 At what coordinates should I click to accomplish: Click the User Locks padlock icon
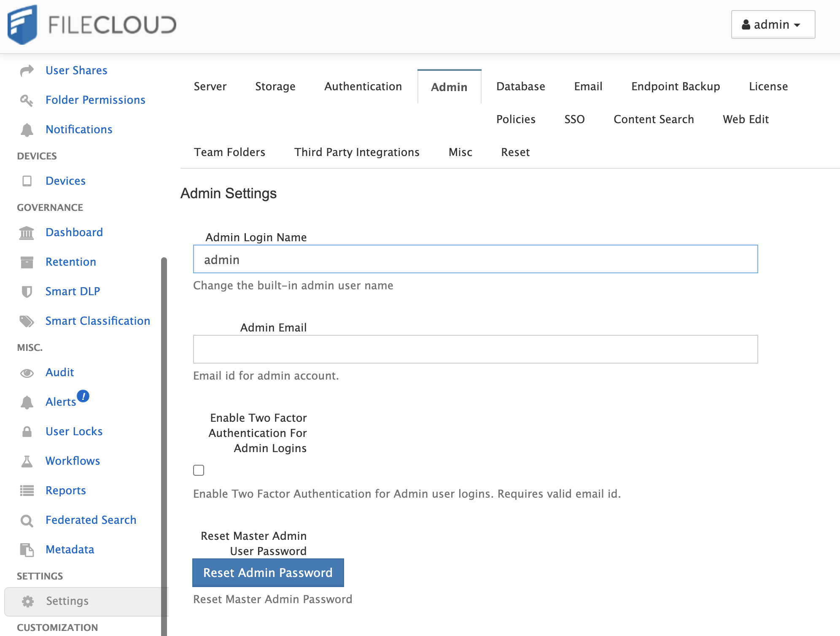(x=27, y=431)
